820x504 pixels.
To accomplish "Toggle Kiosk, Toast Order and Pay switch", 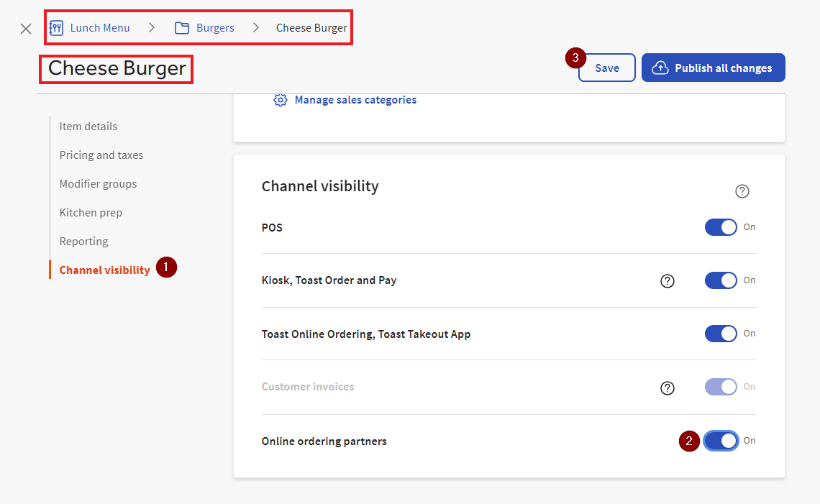I will (x=721, y=280).
